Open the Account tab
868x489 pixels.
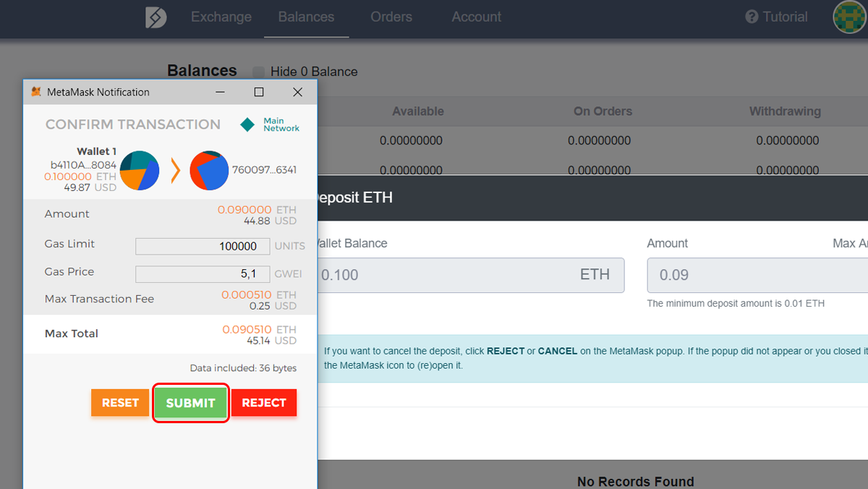[477, 17]
